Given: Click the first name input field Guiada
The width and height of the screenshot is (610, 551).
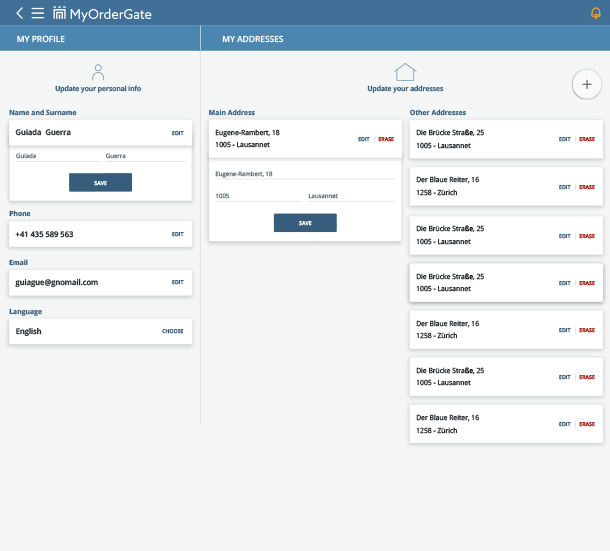Looking at the screenshot, I should pyautogui.click(x=55, y=156).
